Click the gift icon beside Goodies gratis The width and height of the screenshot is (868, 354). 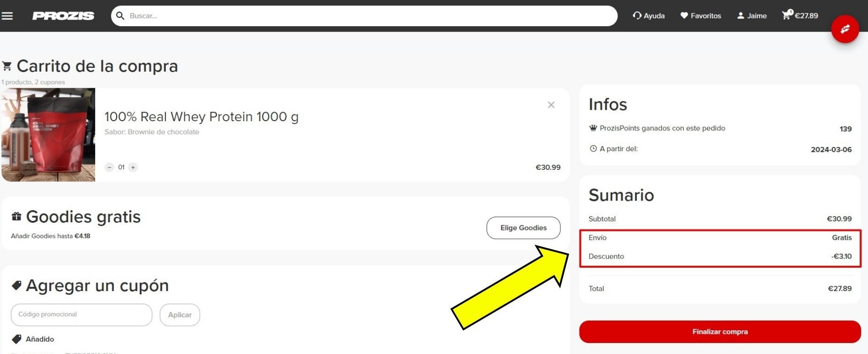coord(17,216)
